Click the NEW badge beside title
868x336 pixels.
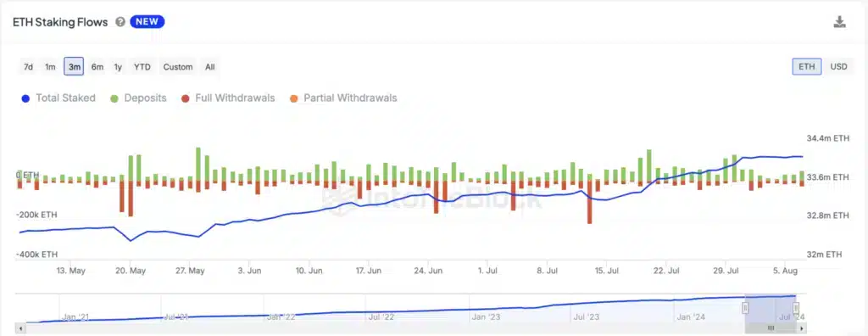tap(147, 22)
